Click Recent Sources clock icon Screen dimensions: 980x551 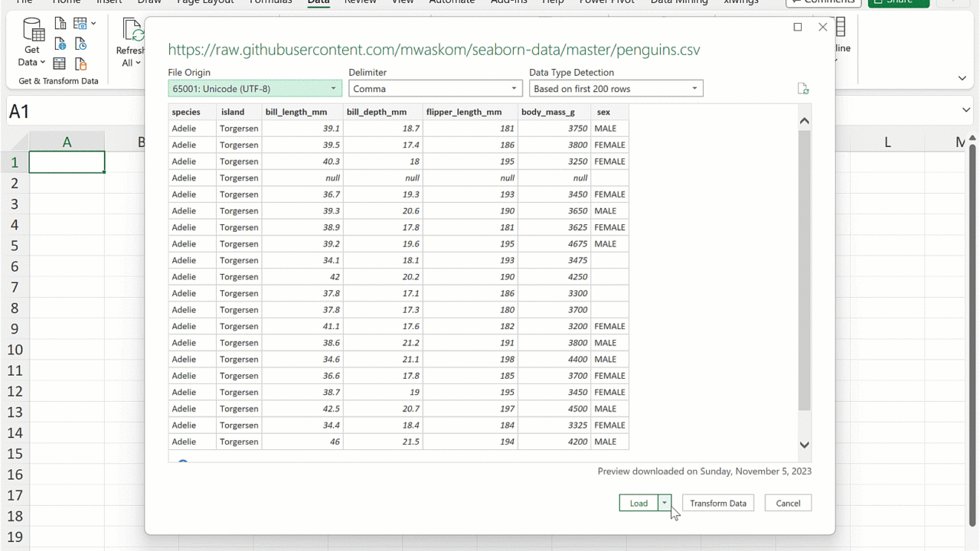[80, 44]
